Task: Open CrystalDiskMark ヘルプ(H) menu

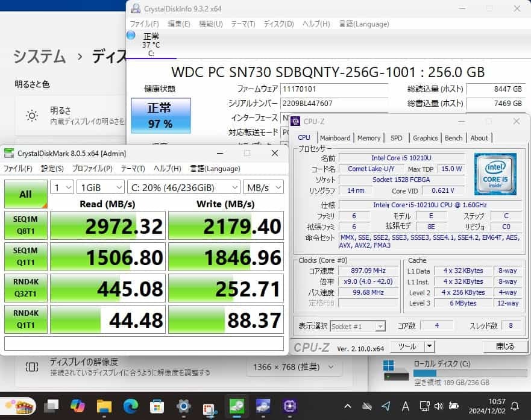Action: pos(168,169)
